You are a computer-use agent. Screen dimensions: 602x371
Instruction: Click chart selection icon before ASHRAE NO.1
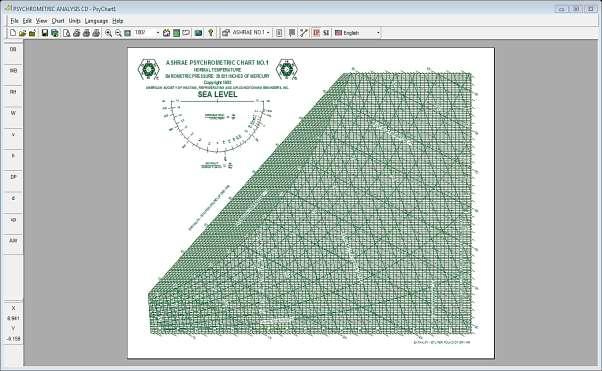(x=226, y=33)
